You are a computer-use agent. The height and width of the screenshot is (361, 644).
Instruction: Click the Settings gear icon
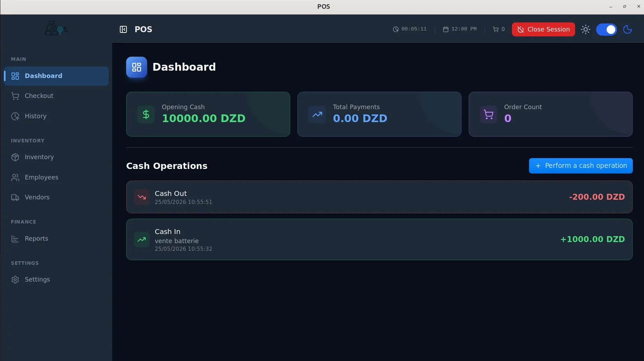pos(15,279)
